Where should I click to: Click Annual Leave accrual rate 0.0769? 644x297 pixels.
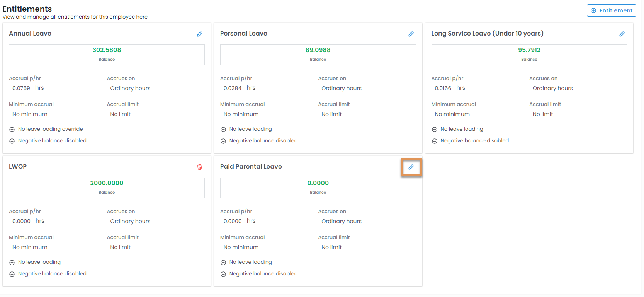(x=21, y=88)
